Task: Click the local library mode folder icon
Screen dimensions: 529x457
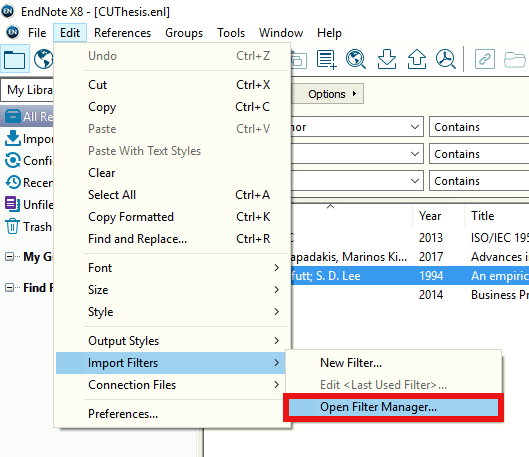Action: (x=15, y=59)
